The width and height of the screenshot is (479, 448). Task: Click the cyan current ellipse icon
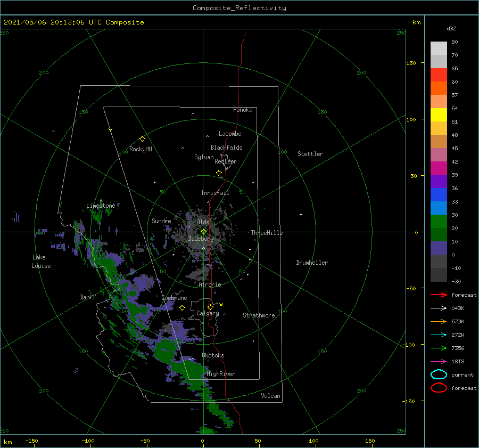(439, 374)
